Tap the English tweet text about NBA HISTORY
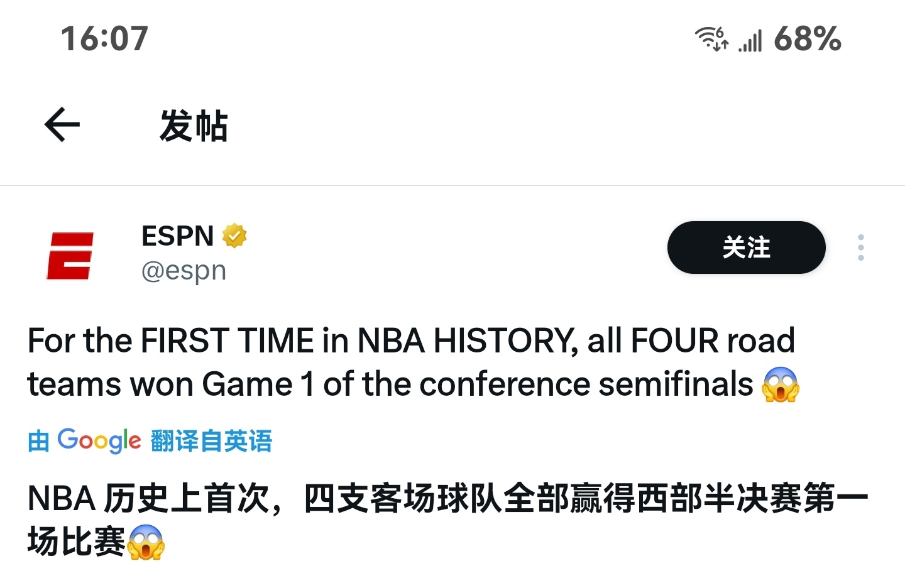The width and height of the screenshot is (905, 588). coord(413,362)
